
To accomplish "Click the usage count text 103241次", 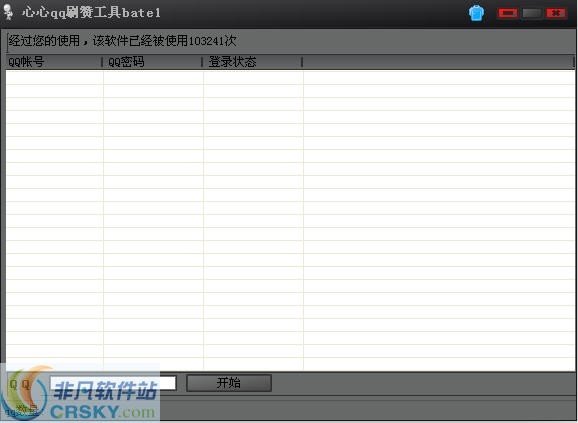I will pyautogui.click(x=213, y=41).
